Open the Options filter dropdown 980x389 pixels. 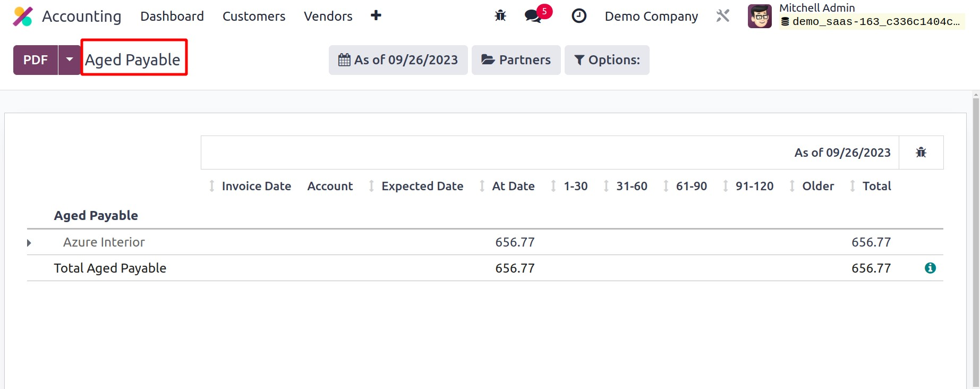pos(607,60)
